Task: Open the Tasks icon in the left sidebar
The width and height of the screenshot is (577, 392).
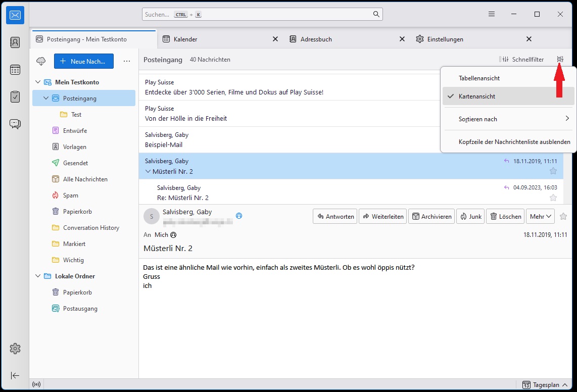Action: pos(15,96)
